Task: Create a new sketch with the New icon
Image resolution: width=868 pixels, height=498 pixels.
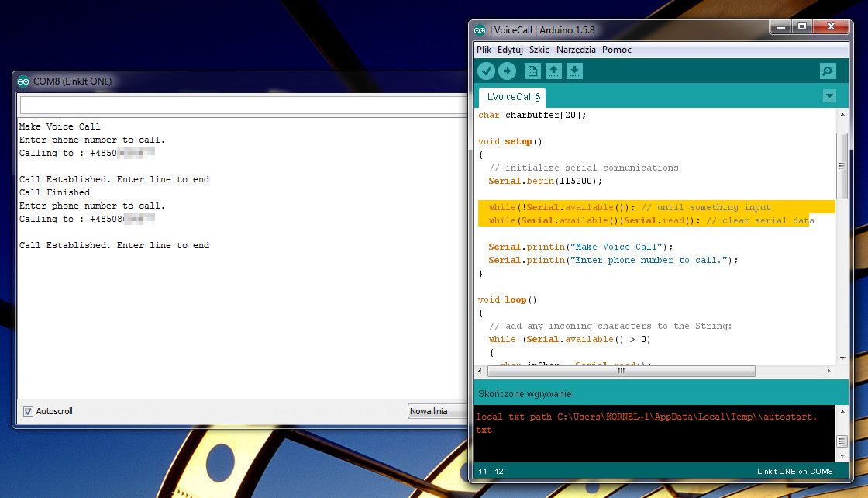Action: [532, 71]
